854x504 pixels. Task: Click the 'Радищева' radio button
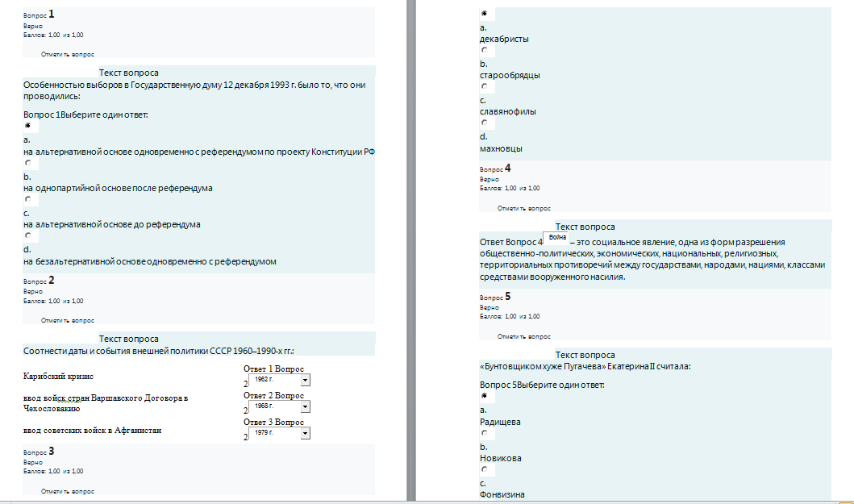pyautogui.click(x=484, y=396)
